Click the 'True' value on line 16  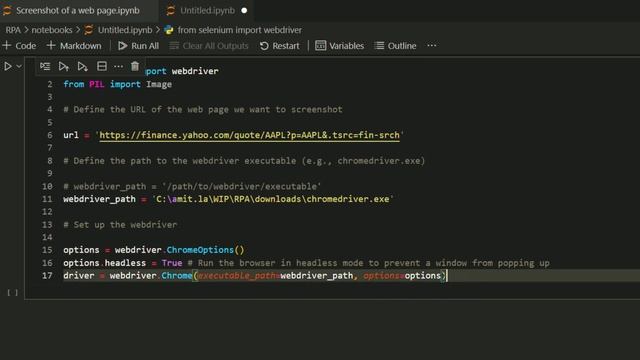click(172, 263)
